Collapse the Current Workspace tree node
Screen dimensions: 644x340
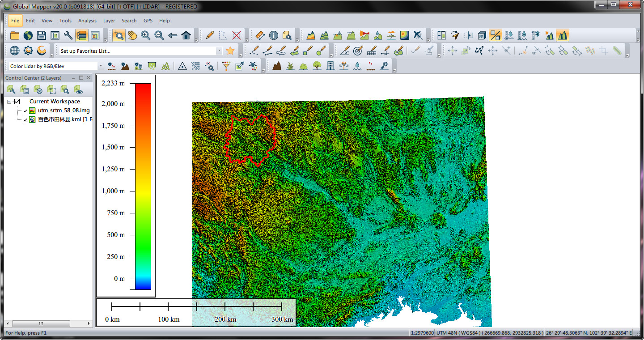pos(9,102)
